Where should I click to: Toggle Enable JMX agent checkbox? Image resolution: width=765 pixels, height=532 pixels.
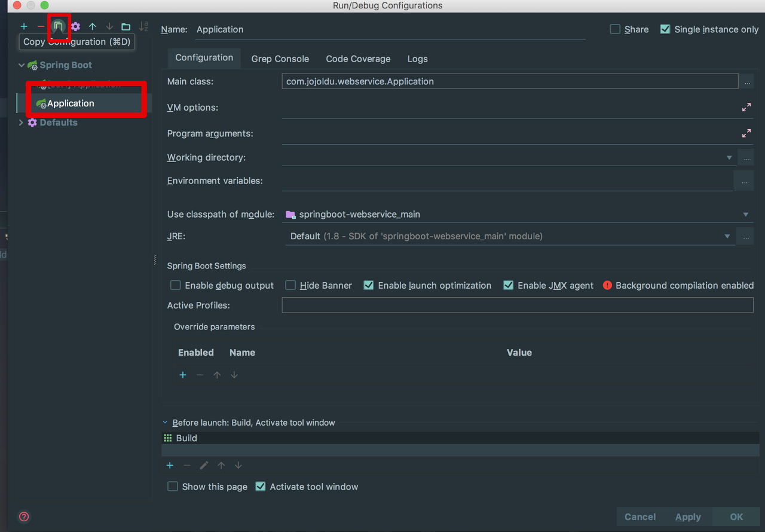(509, 286)
